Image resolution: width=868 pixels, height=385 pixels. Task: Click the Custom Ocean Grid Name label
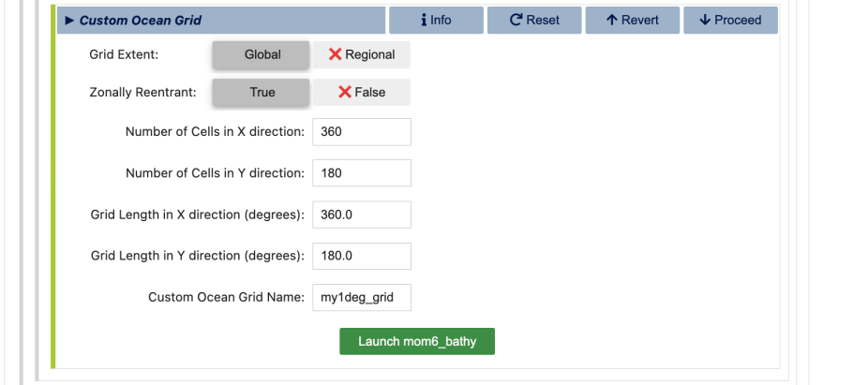pyautogui.click(x=226, y=297)
